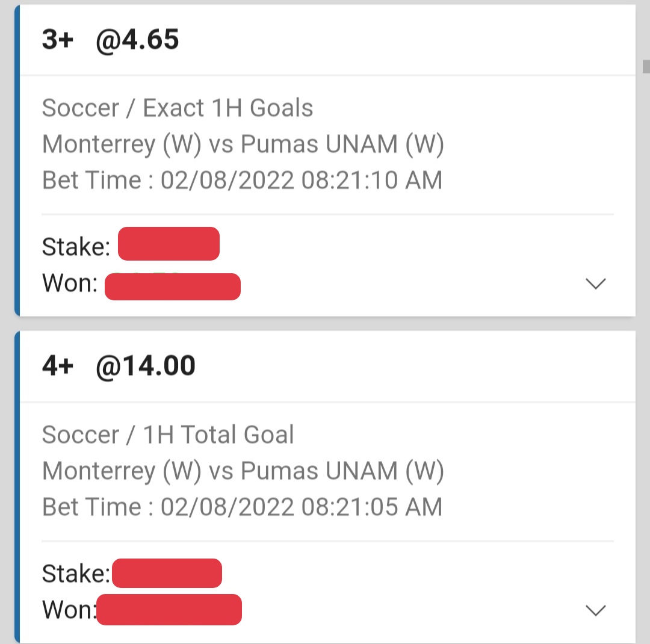Viewport: 650px width, 644px height.
Task: Click the red hidden winnings in the 4+ bet
Action: 169,609
